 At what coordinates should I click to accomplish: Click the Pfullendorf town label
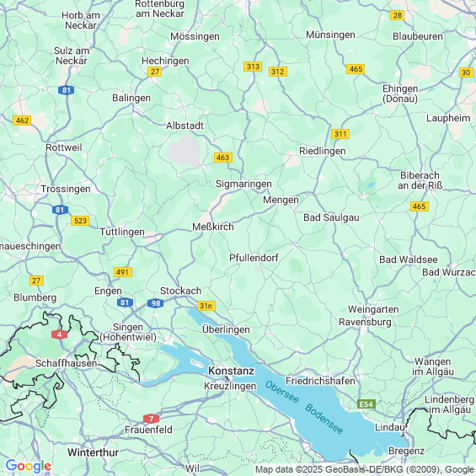[254, 258]
